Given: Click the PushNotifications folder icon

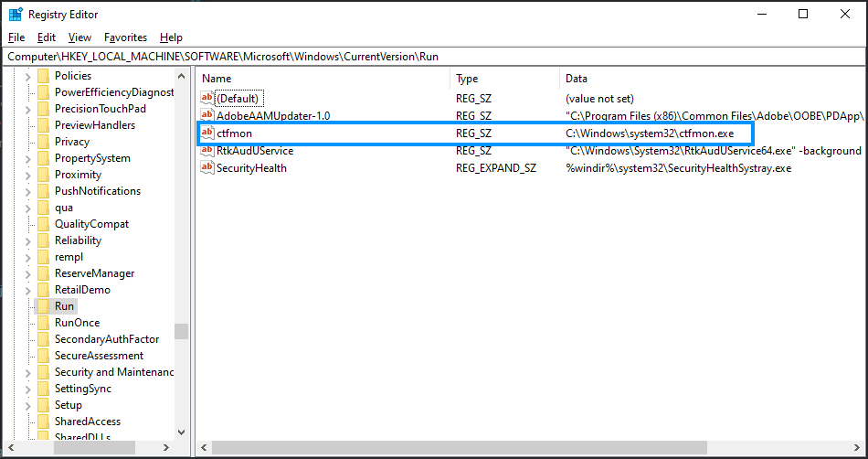Looking at the screenshot, I should click(x=43, y=191).
